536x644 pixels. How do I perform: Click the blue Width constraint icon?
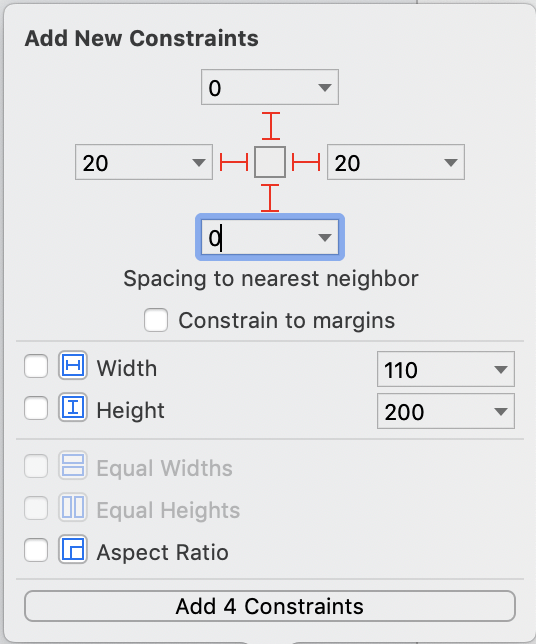pos(73,365)
